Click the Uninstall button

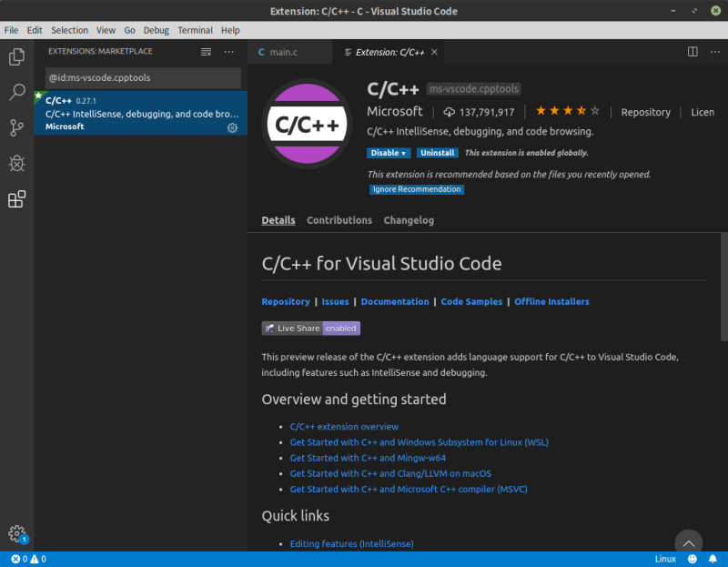(437, 153)
